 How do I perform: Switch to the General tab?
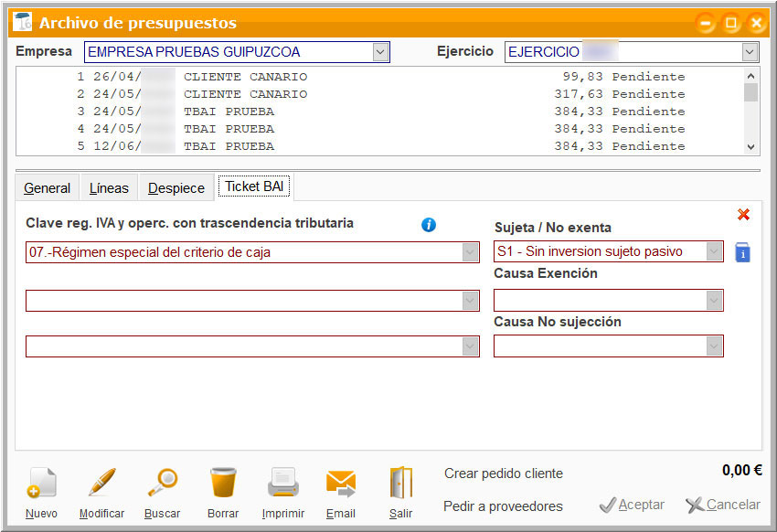pos(47,188)
